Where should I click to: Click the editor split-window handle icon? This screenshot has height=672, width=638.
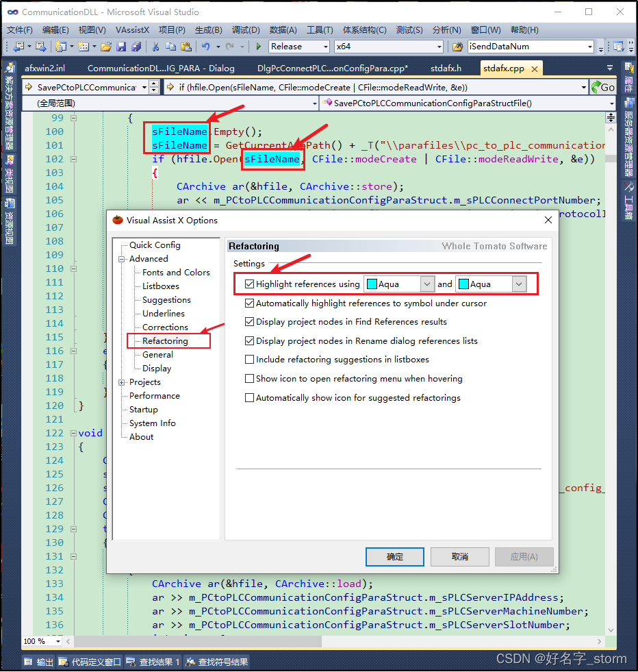611,117
